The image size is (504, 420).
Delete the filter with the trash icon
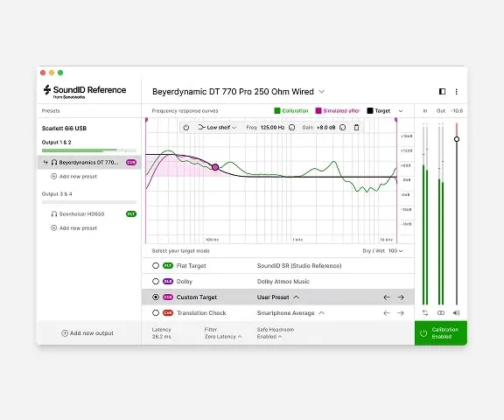coord(356,127)
